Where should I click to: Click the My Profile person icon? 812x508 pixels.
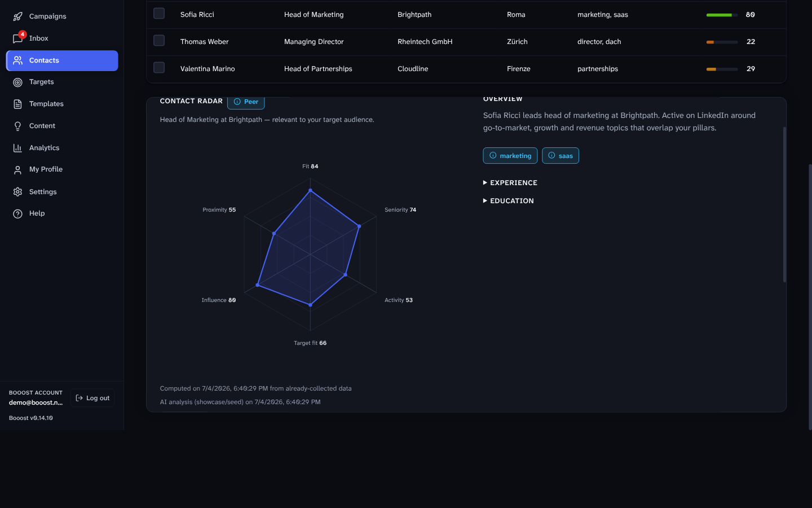pyautogui.click(x=18, y=170)
